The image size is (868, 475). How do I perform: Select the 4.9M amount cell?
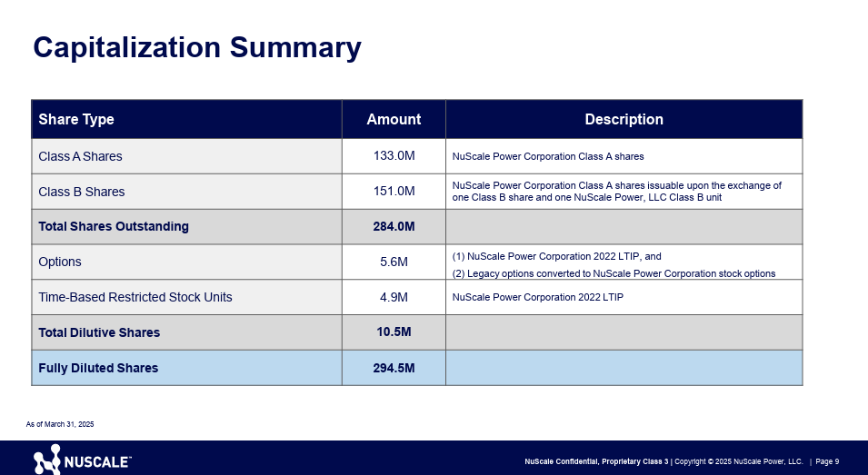(394, 298)
